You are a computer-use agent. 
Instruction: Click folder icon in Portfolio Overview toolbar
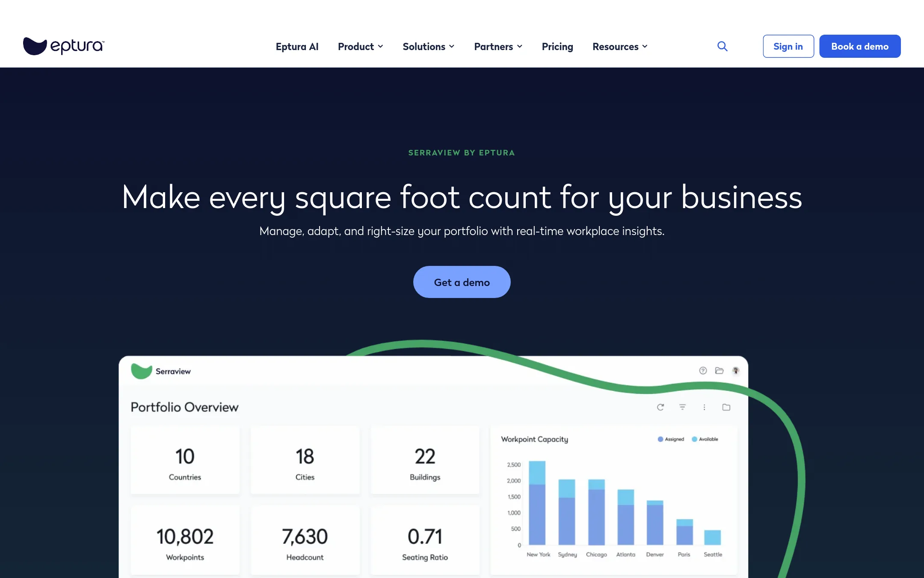(x=726, y=407)
